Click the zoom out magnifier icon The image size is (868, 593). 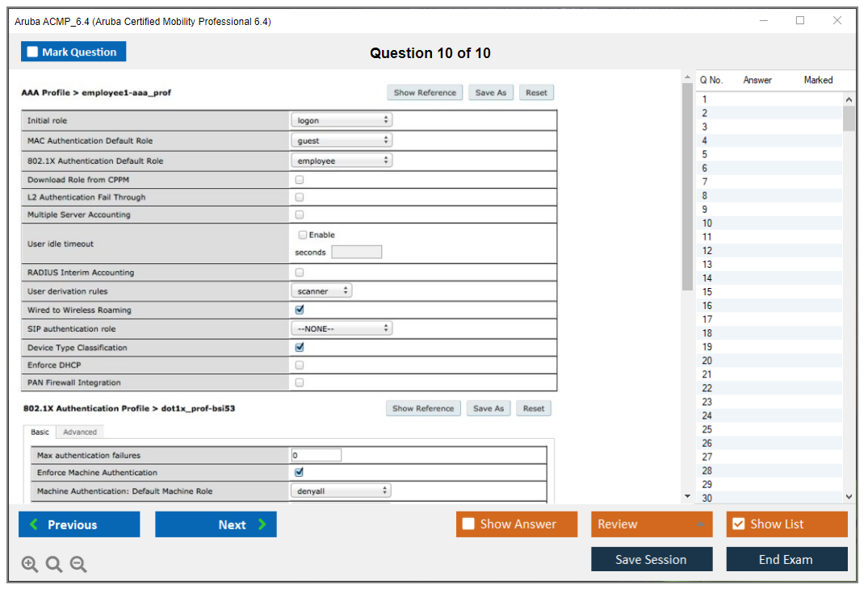[x=78, y=565]
